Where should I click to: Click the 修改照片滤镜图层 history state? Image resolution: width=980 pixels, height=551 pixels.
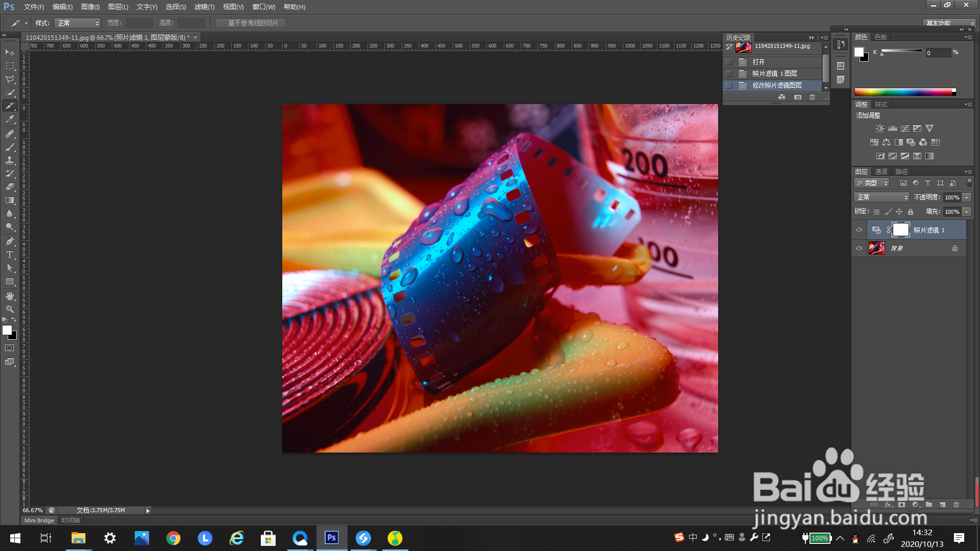777,86
